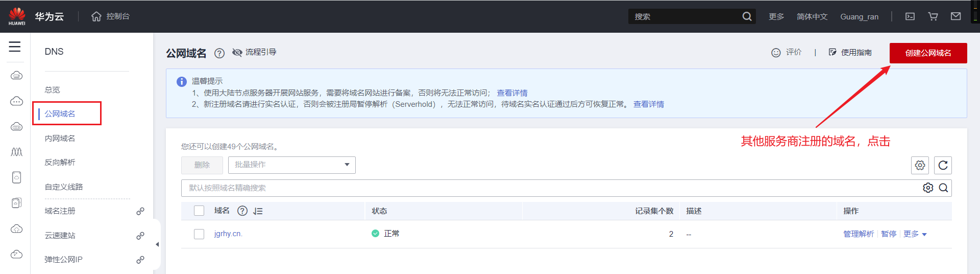Viewport: 980px width, 274px height.
Task: Open 域名注册 in sidebar
Action: click(60, 211)
